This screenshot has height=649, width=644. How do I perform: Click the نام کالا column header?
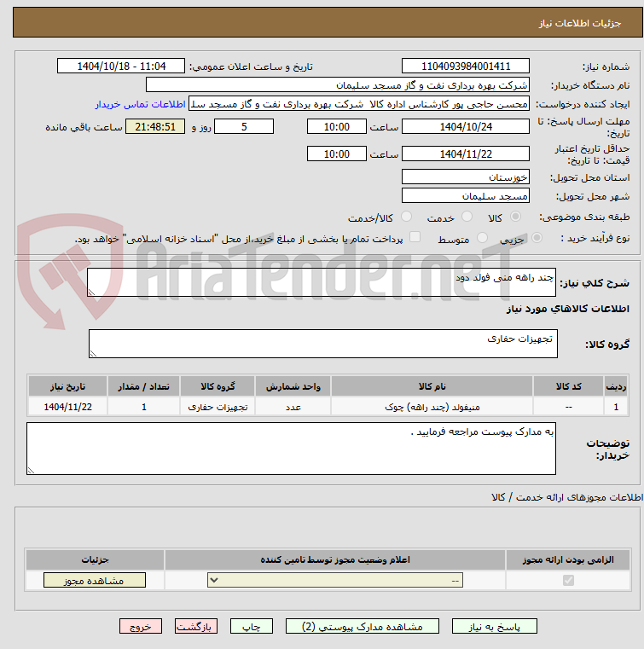tap(432, 386)
